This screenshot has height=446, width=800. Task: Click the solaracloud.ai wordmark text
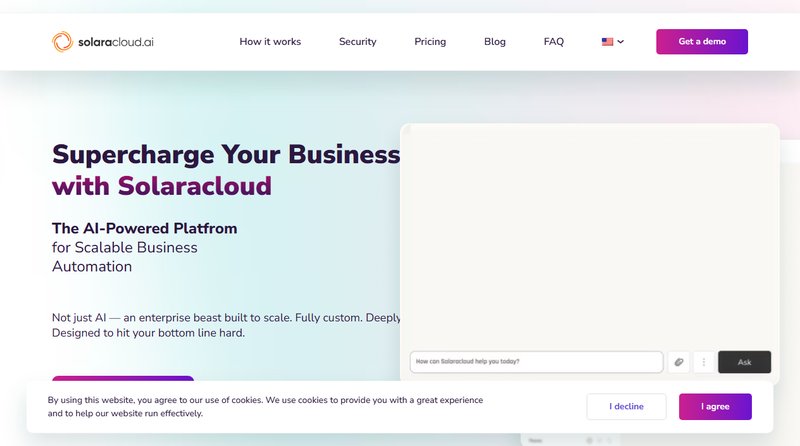click(116, 42)
